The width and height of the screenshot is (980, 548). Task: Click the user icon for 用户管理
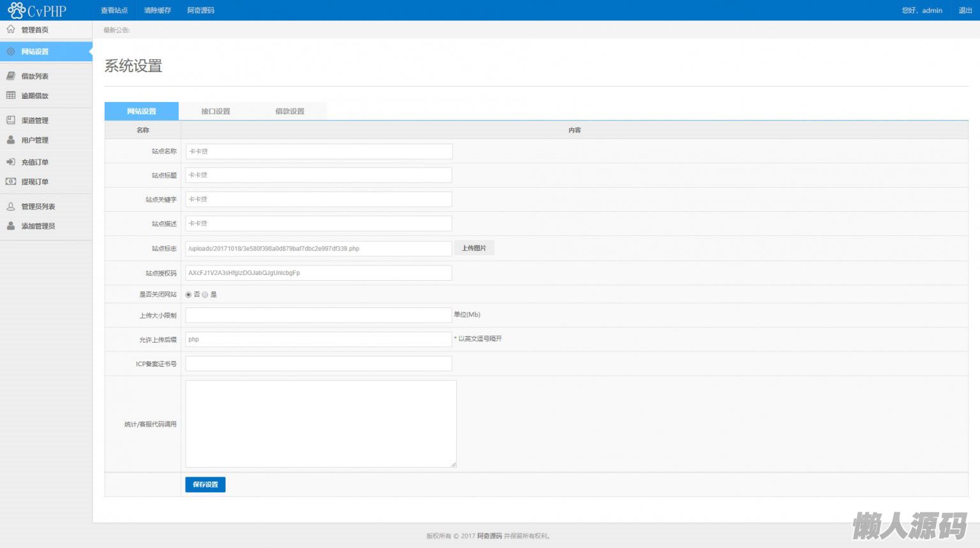tap(11, 140)
